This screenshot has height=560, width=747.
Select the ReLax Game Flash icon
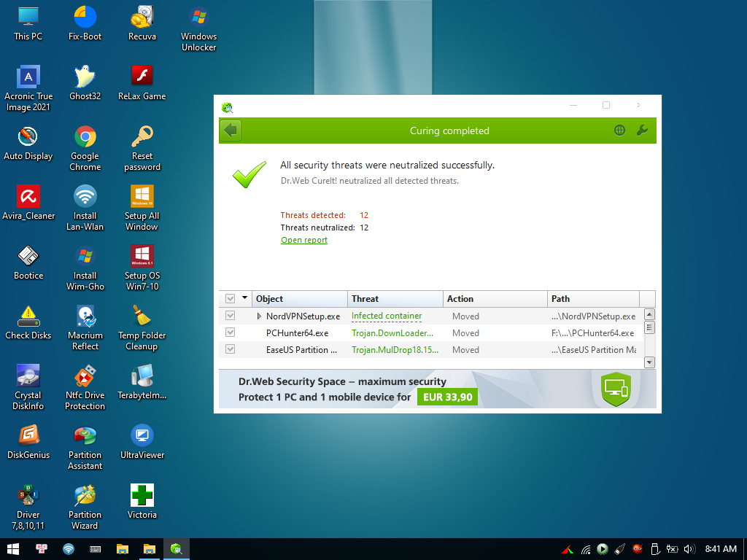coord(142,83)
